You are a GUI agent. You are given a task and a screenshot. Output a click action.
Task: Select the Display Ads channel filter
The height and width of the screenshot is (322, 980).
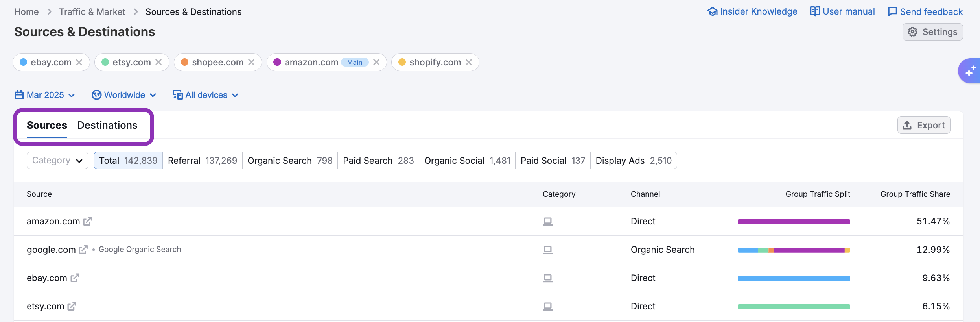click(634, 161)
